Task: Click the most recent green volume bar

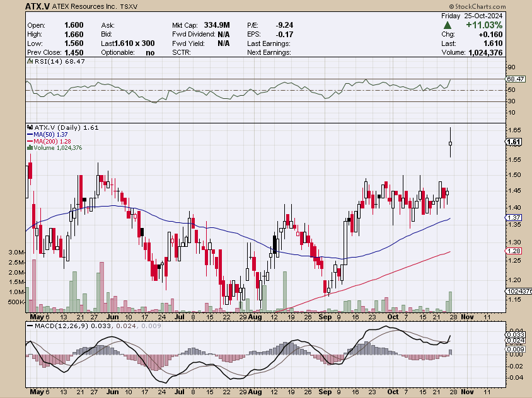Action: click(450, 302)
